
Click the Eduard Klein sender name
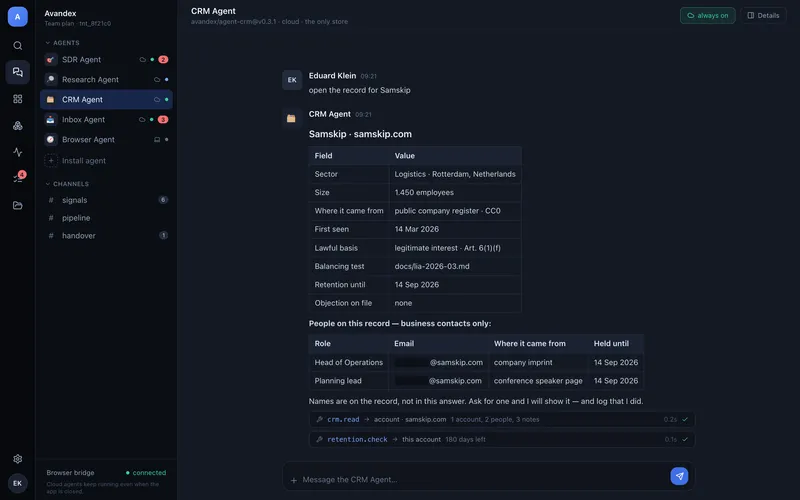[x=332, y=76]
